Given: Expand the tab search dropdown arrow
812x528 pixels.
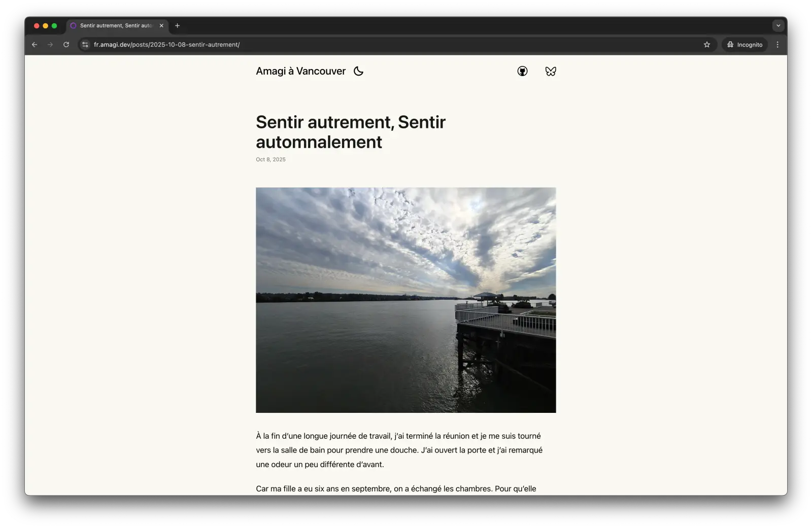Looking at the screenshot, I should 778,25.
